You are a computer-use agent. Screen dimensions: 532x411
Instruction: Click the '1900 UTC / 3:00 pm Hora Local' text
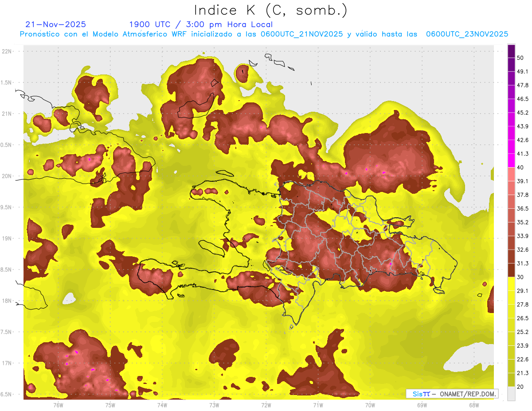coord(201,24)
